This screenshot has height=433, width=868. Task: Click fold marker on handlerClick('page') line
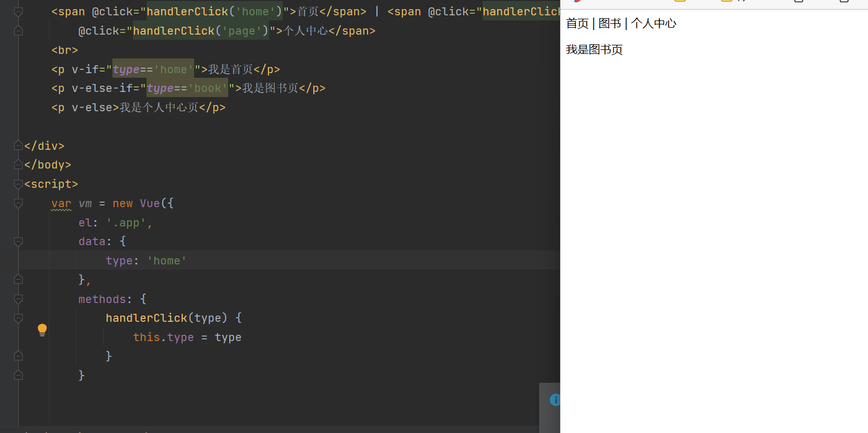(18, 31)
